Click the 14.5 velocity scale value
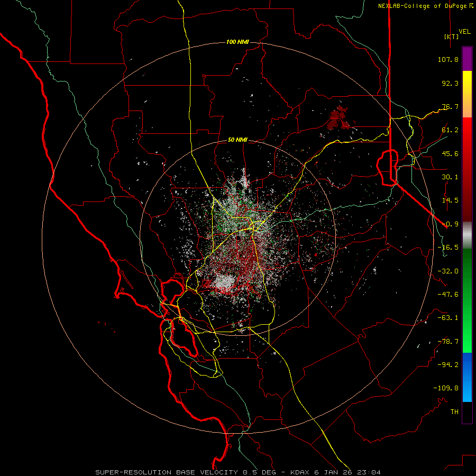The image size is (476, 476). [x=450, y=200]
